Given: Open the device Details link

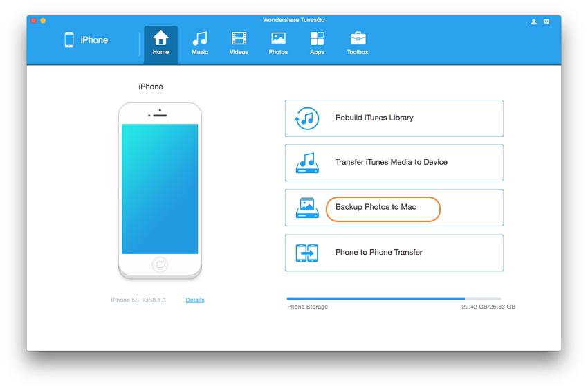Looking at the screenshot, I should pyautogui.click(x=195, y=300).
